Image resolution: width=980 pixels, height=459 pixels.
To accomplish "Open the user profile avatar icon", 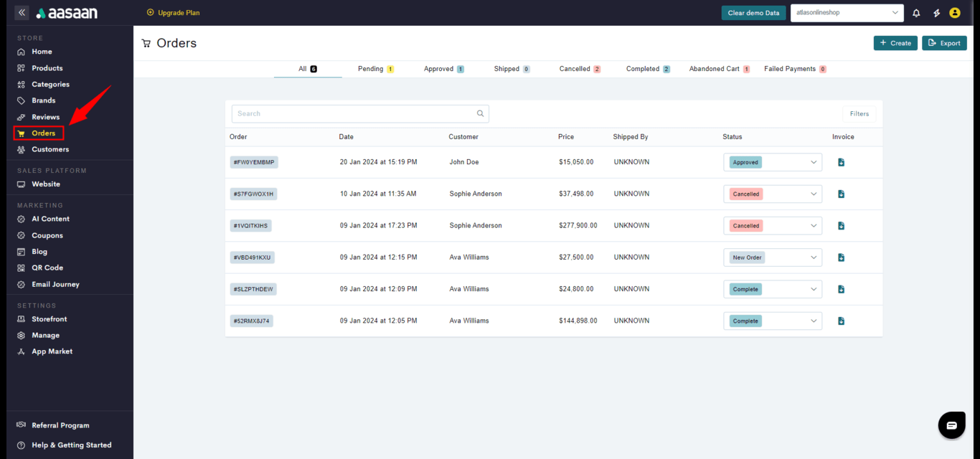I will click(x=955, y=13).
